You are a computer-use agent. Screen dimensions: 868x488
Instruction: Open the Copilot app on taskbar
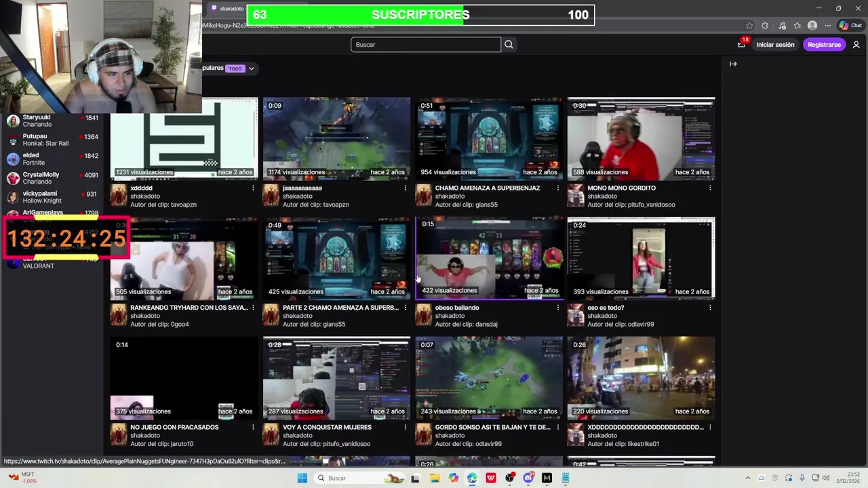coord(453,478)
